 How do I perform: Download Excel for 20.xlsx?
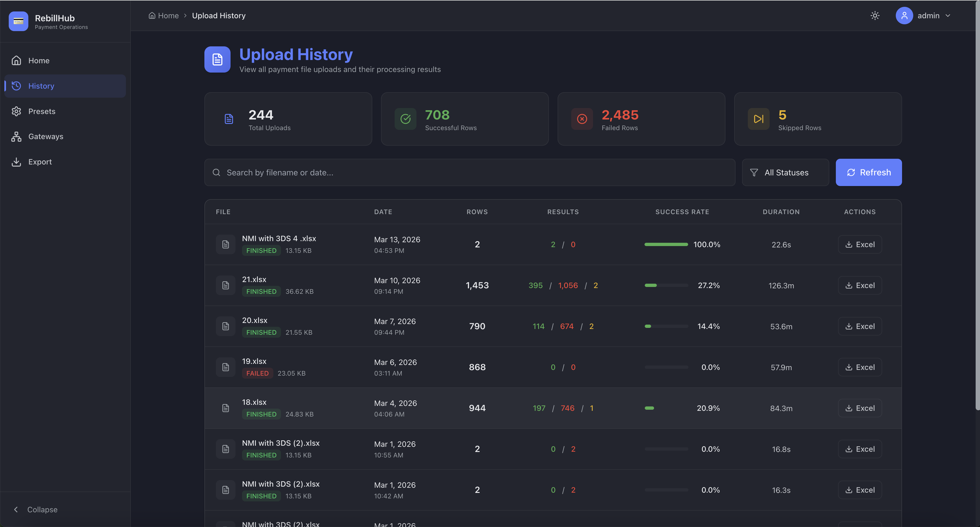(x=860, y=326)
